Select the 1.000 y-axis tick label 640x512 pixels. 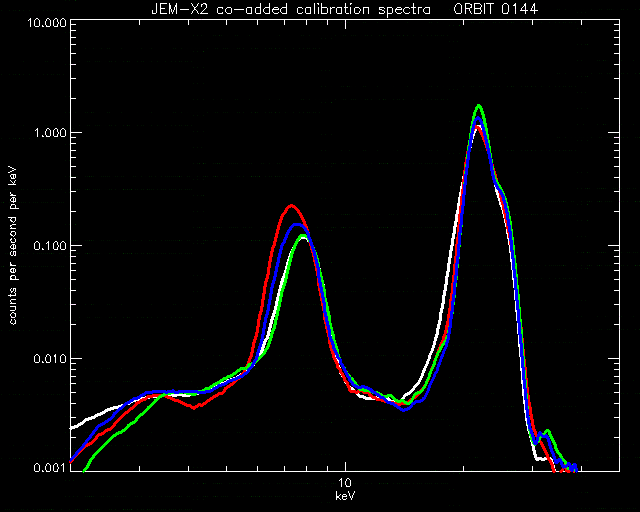tap(50, 133)
